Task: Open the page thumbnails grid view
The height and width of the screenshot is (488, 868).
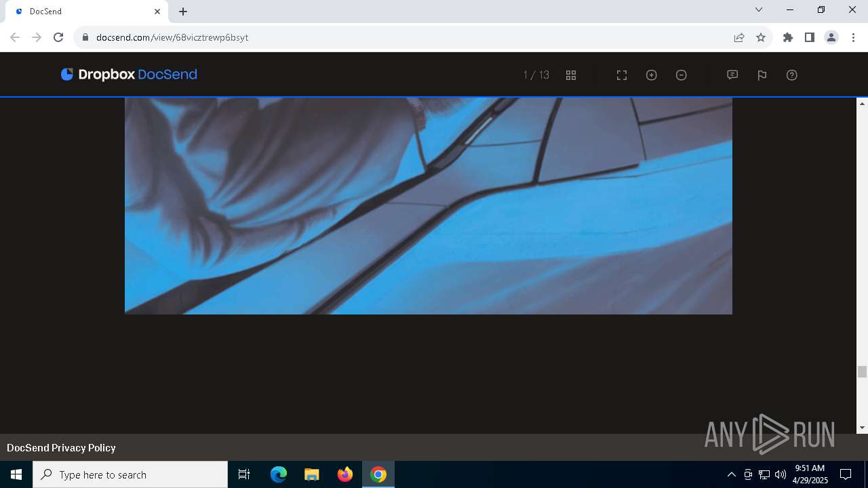Action: point(571,75)
